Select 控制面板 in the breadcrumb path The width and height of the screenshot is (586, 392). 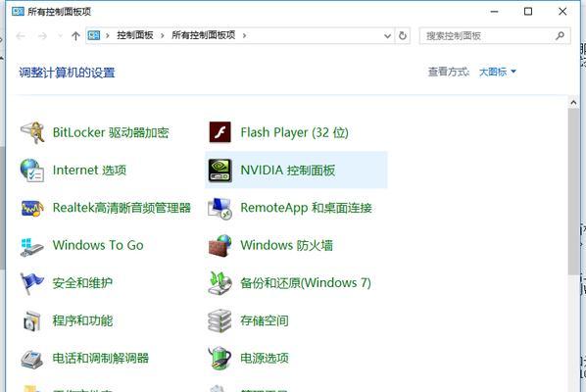[x=135, y=35]
